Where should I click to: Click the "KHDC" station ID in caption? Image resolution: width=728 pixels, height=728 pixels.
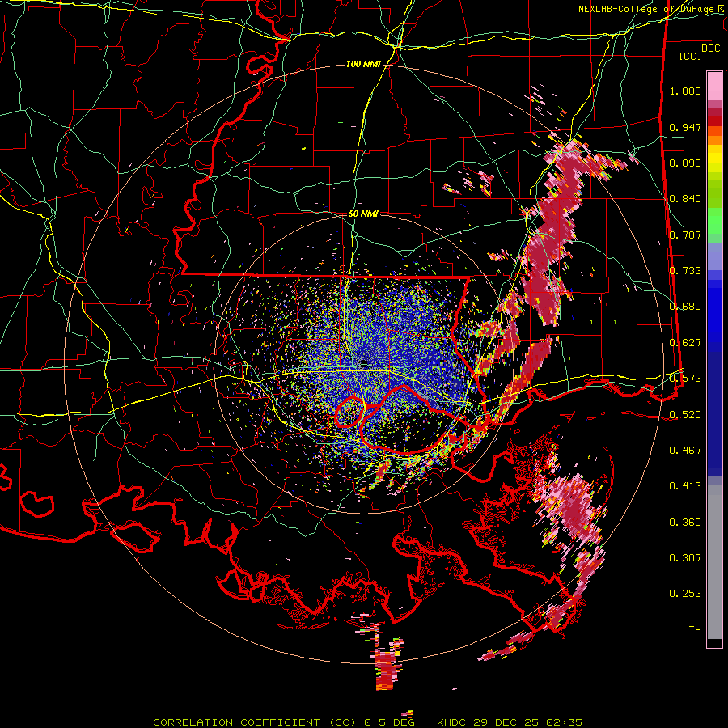tap(452, 722)
